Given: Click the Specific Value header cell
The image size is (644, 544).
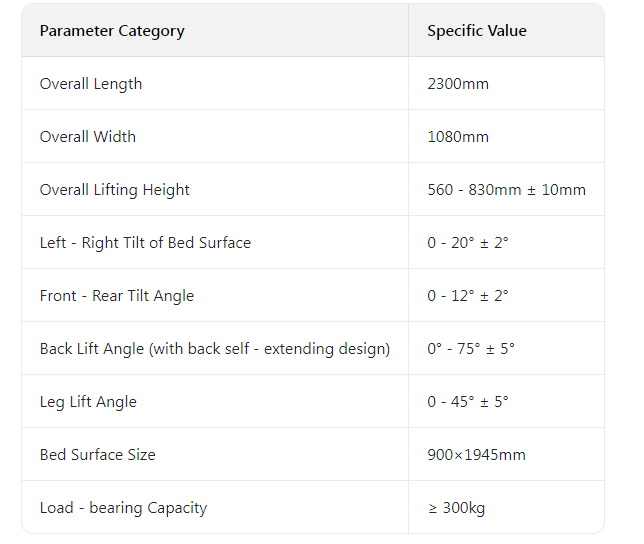Looking at the screenshot, I should [477, 31].
